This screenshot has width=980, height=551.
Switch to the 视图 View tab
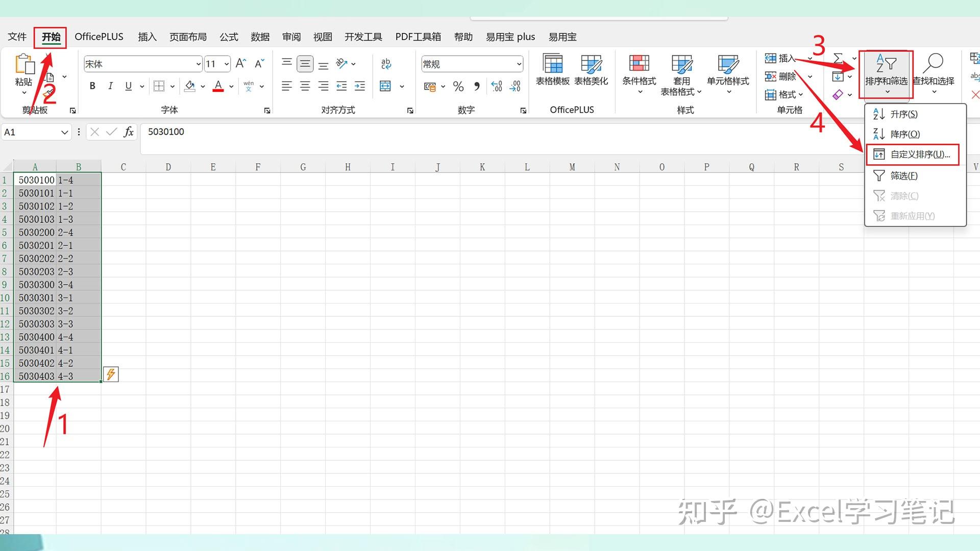[323, 37]
